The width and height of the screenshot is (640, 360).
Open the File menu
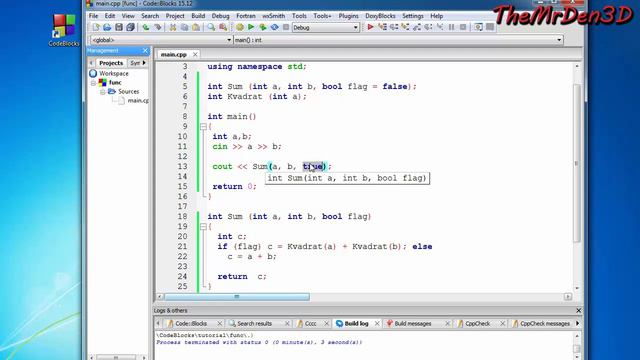[93, 16]
